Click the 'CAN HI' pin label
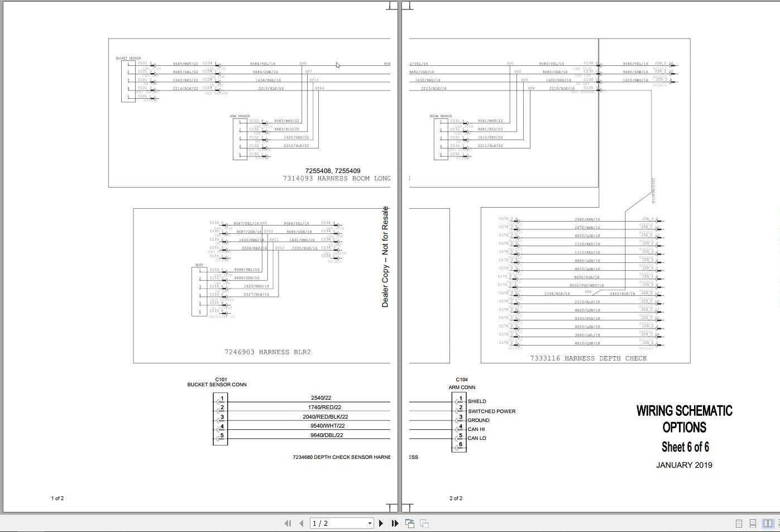Viewport: 780px width, 532px height. [x=476, y=429]
